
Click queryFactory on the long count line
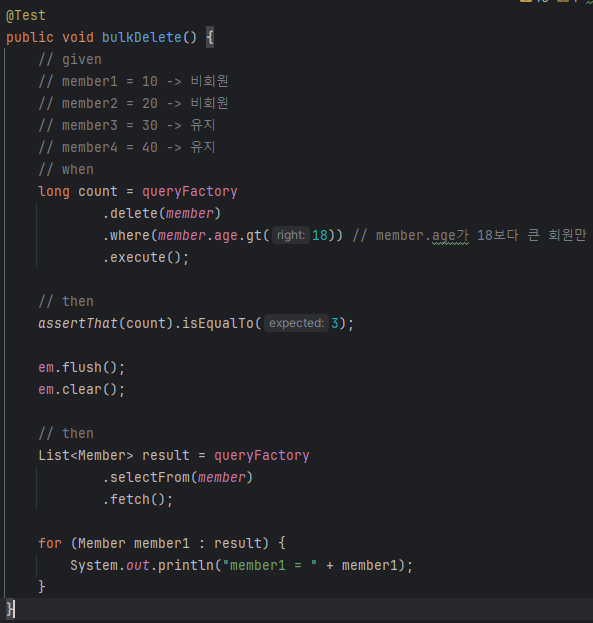click(x=190, y=192)
